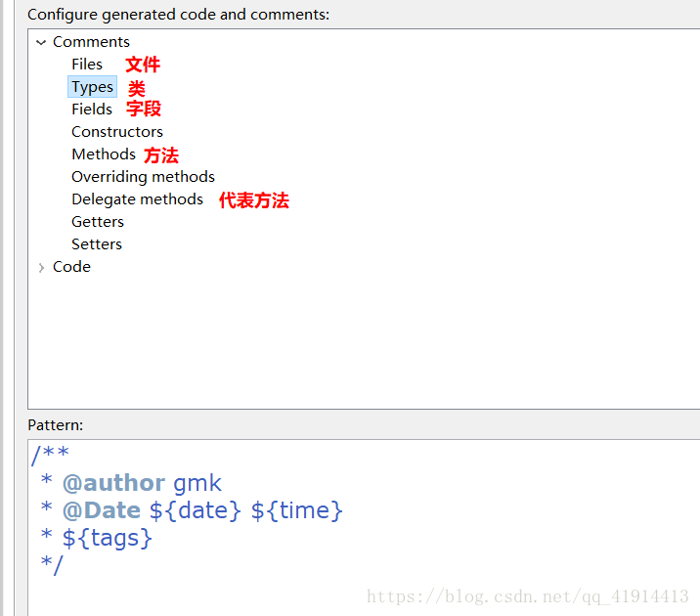Select the Getters comment template
Viewport: 700px width, 616px height.
coord(98,222)
